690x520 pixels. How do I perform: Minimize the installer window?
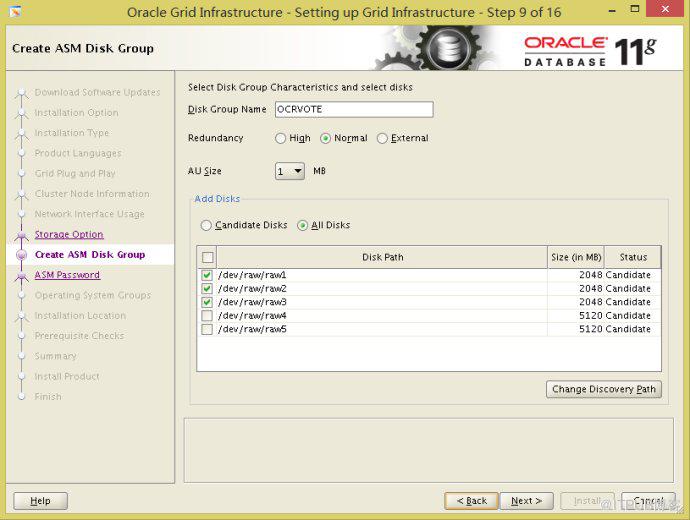click(x=612, y=10)
